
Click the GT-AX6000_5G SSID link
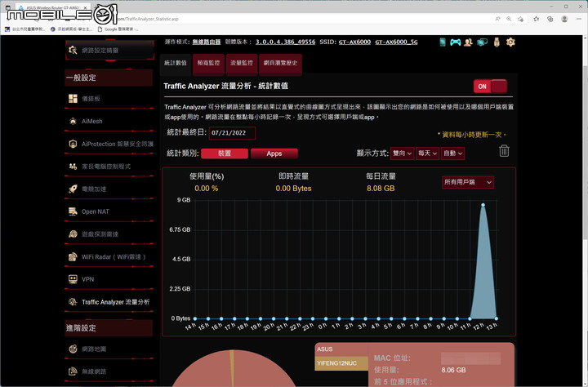click(x=396, y=42)
